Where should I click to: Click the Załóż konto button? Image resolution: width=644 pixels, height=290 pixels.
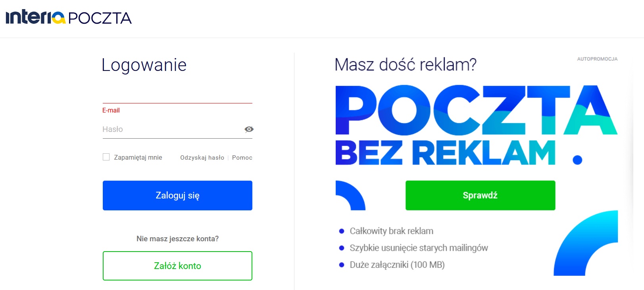coord(177,266)
